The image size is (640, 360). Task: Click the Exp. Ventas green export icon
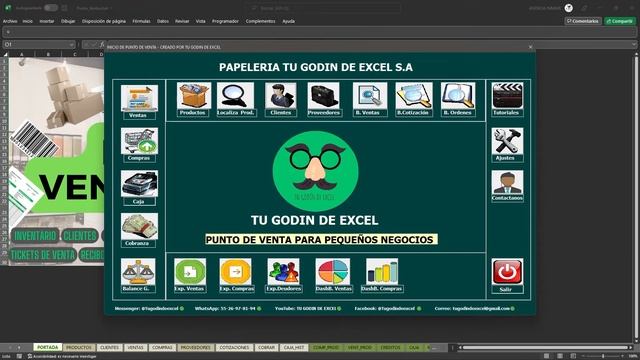click(x=190, y=271)
